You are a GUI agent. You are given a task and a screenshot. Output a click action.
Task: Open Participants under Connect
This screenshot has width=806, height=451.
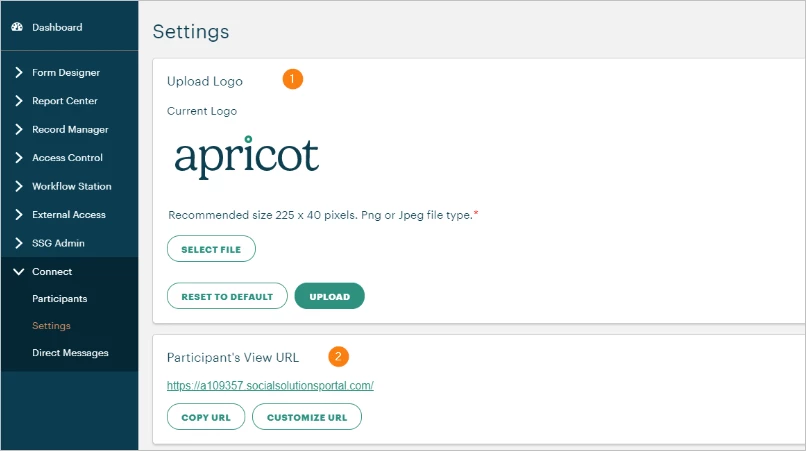coord(60,299)
